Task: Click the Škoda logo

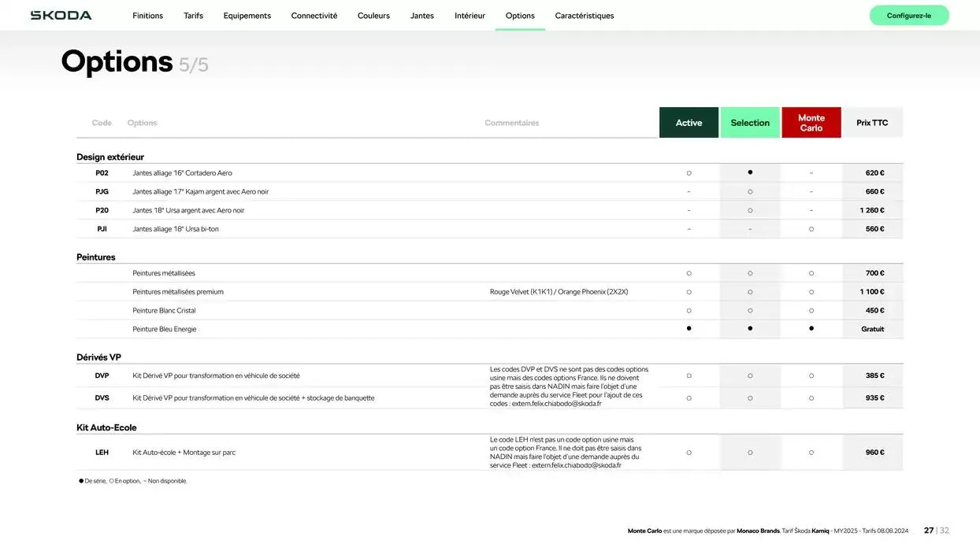Action: [61, 16]
